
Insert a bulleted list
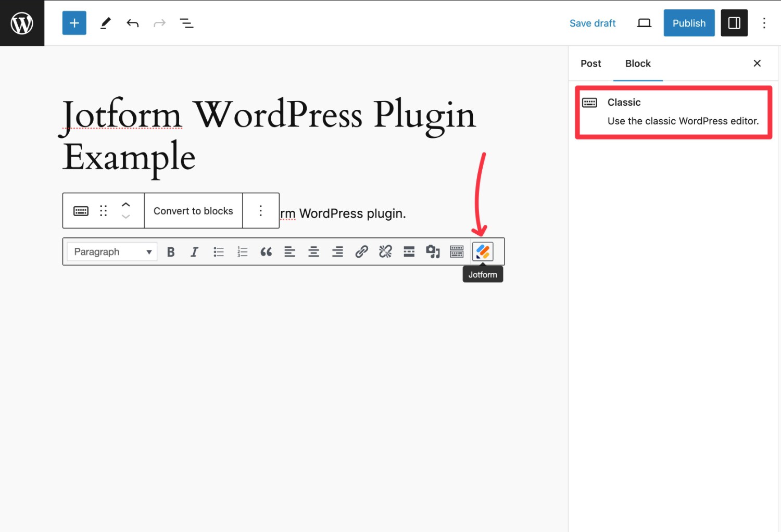(x=219, y=252)
